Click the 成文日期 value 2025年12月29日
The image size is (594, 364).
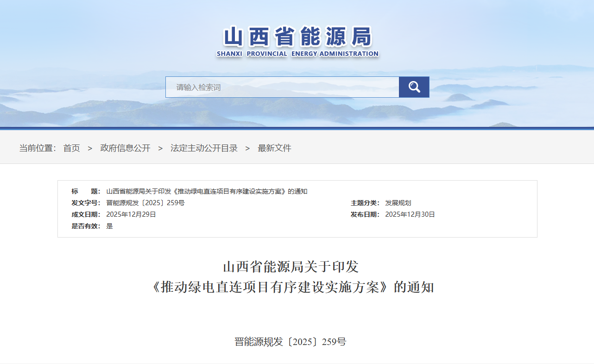(131, 214)
